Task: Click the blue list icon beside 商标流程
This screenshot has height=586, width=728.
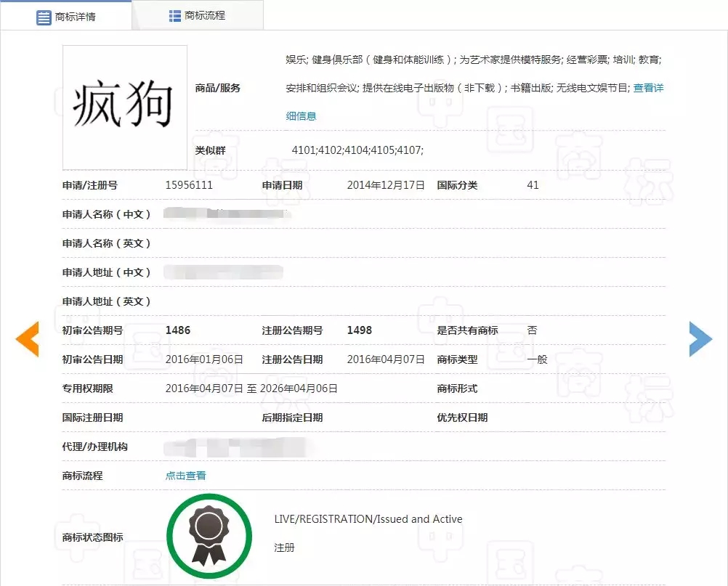Action: point(173,15)
